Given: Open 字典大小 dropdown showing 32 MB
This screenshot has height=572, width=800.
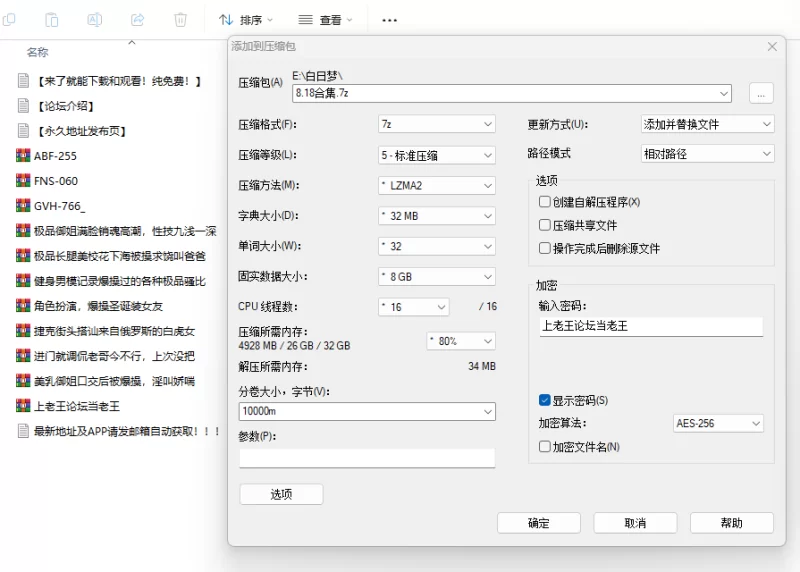Looking at the screenshot, I should 437,216.
